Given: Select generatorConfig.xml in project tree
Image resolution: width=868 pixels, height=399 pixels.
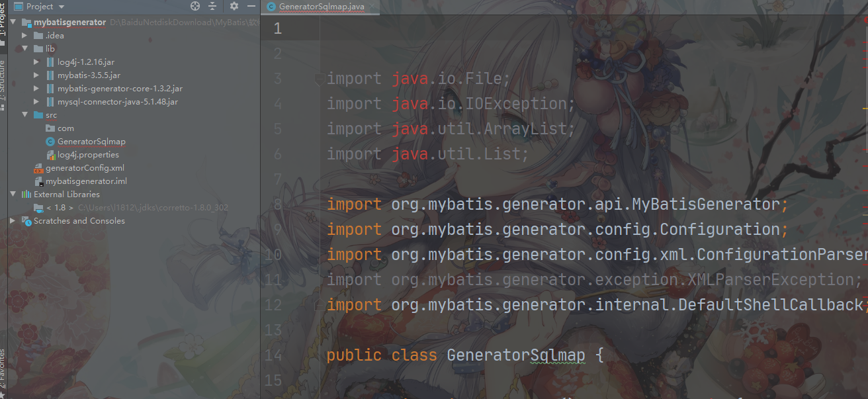Looking at the screenshot, I should 85,168.
